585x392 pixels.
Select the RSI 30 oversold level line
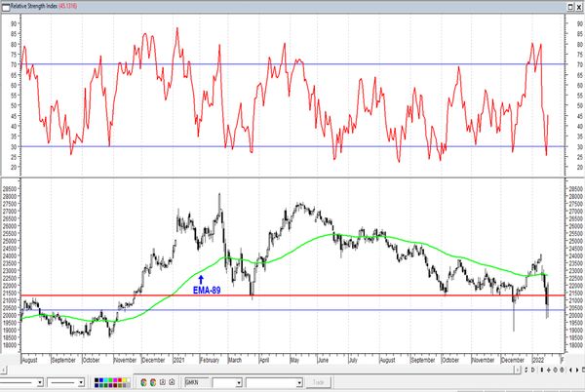[292, 147]
